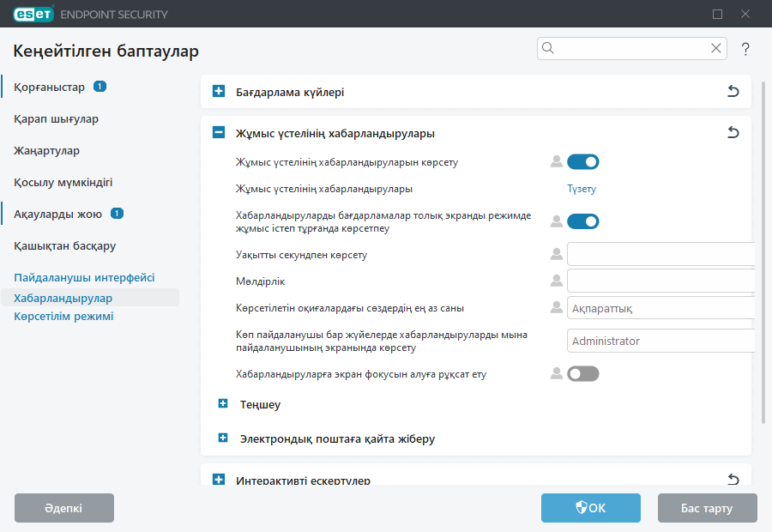Expand Электрондық поштаға қайта жіберу section
The height and width of the screenshot is (532, 772).
(223, 438)
